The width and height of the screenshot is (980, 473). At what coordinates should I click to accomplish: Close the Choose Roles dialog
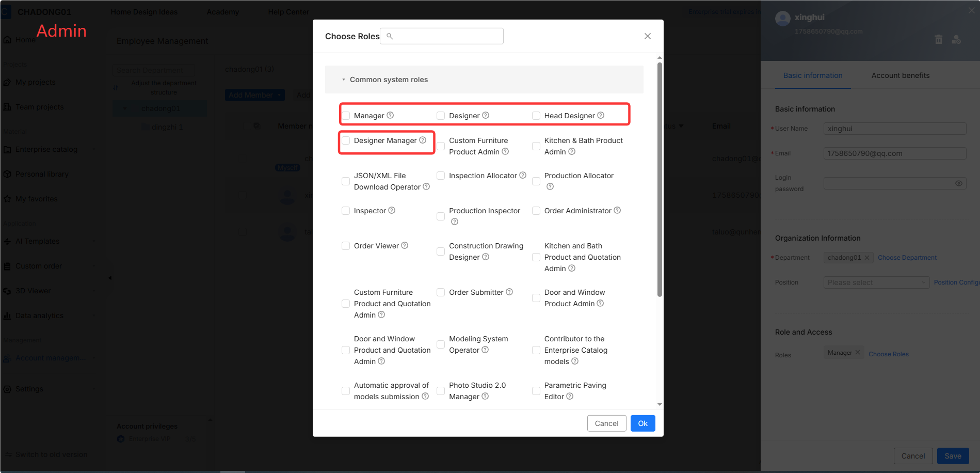[x=648, y=36]
